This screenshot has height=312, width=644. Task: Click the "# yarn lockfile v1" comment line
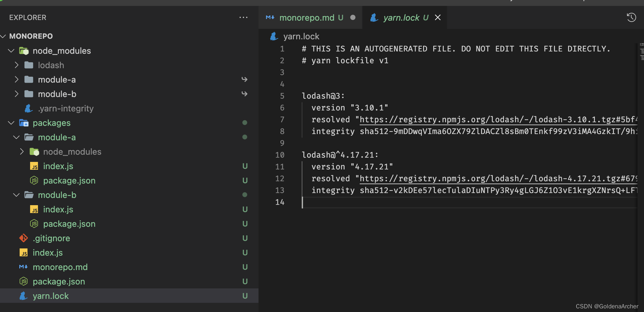[345, 61]
